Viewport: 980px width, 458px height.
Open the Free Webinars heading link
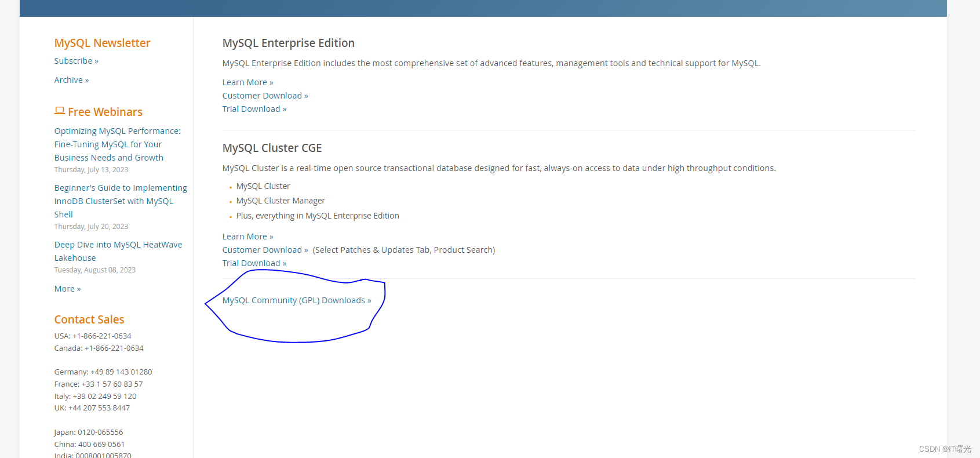[x=105, y=112]
